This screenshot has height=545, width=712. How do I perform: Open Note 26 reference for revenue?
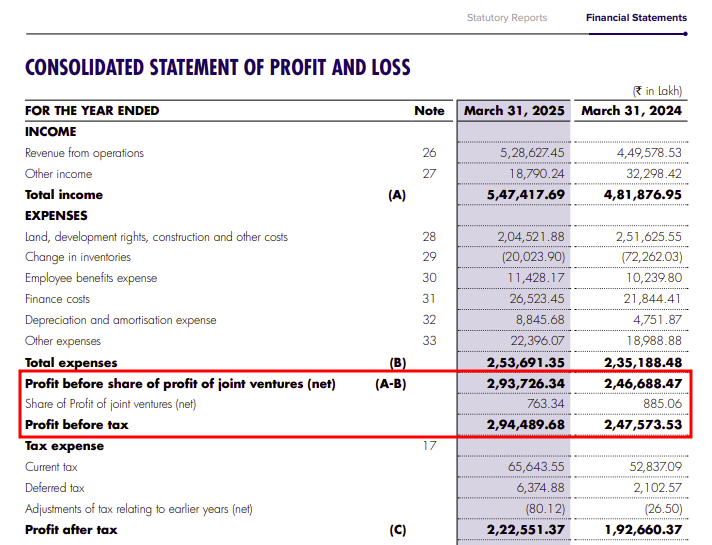[430, 153]
